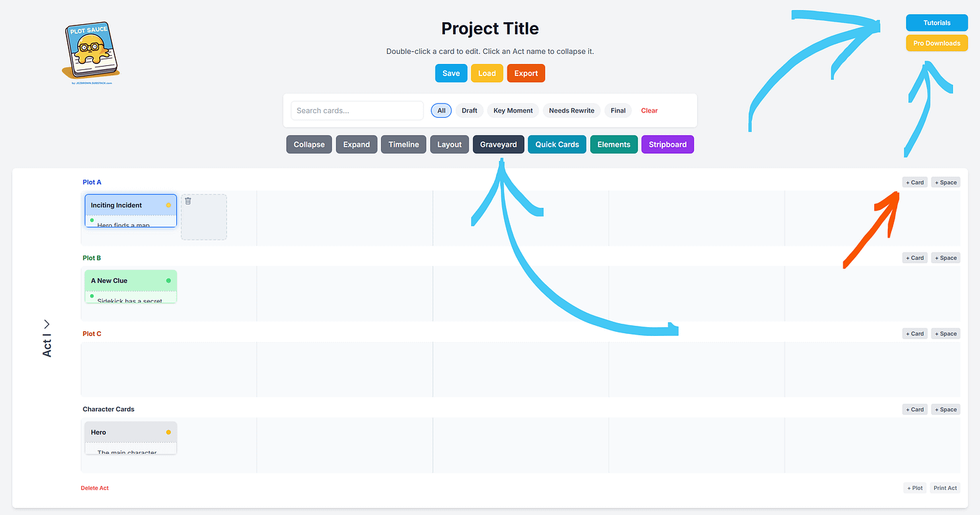Open the Graveyard panel
980x515 pixels.
pos(498,145)
